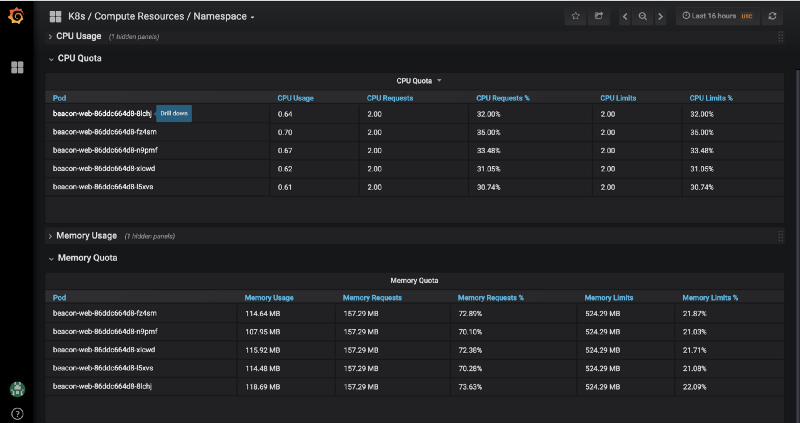This screenshot has width=800, height=423.
Task: Sort memory table by Memory Usage column
Action: 269,297
